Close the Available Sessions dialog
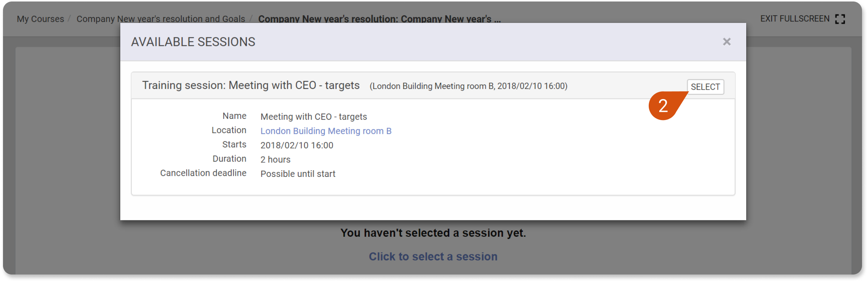Screen dimensions: 868x282 click(726, 42)
